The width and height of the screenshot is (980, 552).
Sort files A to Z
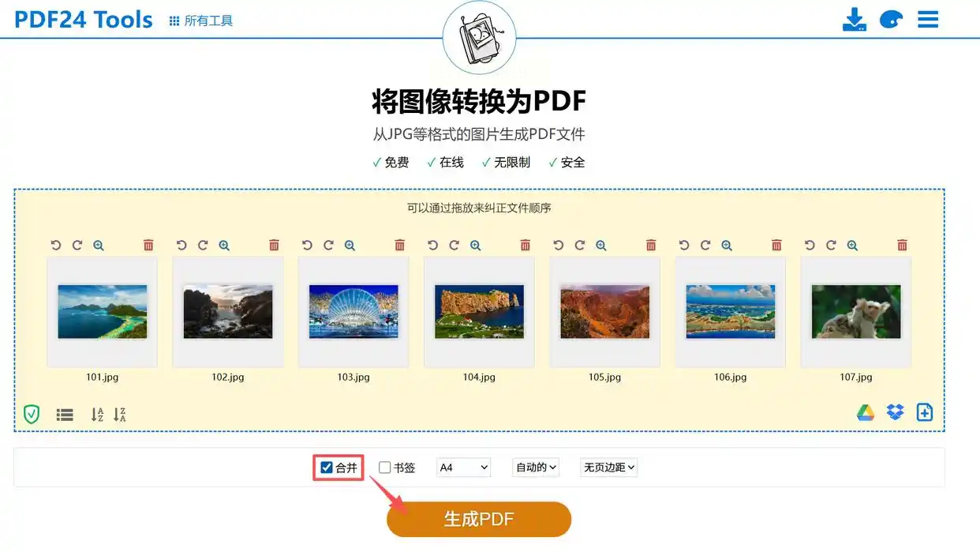(97, 414)
